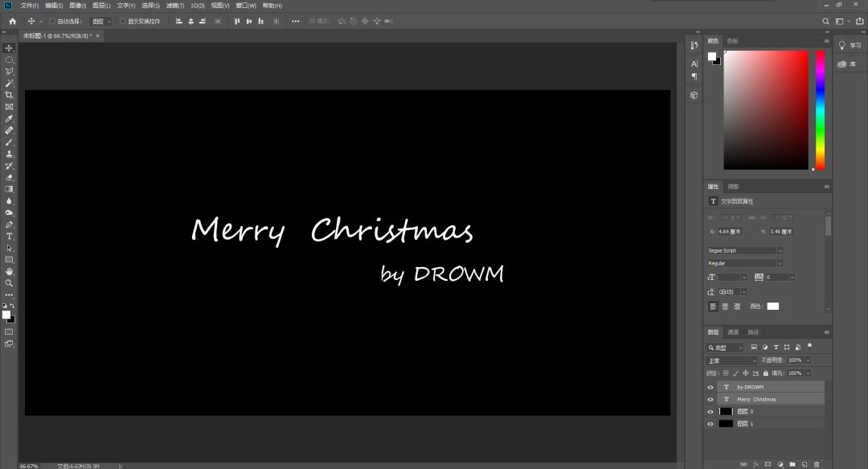Enable the 显示变换控件 checkbox

pyautogui.click(x=123, y=21)
